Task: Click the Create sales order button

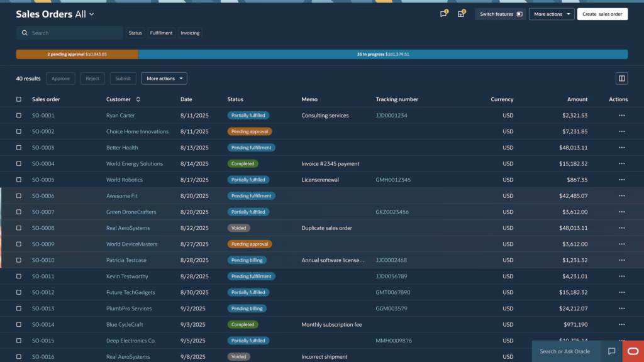Action: tap(602, 14)
